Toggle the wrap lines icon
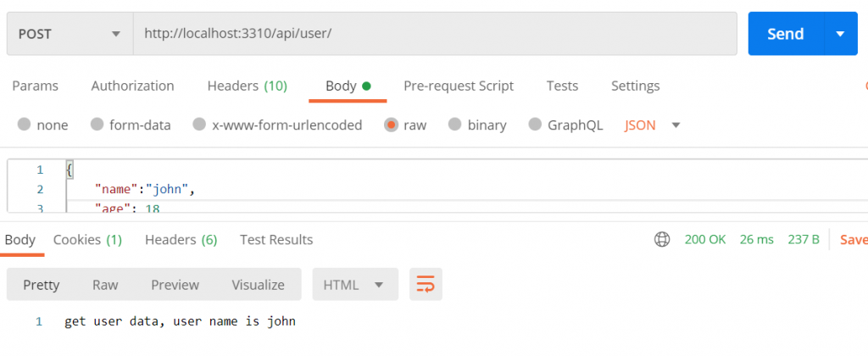Image resolution: width=868 pixels, height=356 pixels. click(426, 285)
